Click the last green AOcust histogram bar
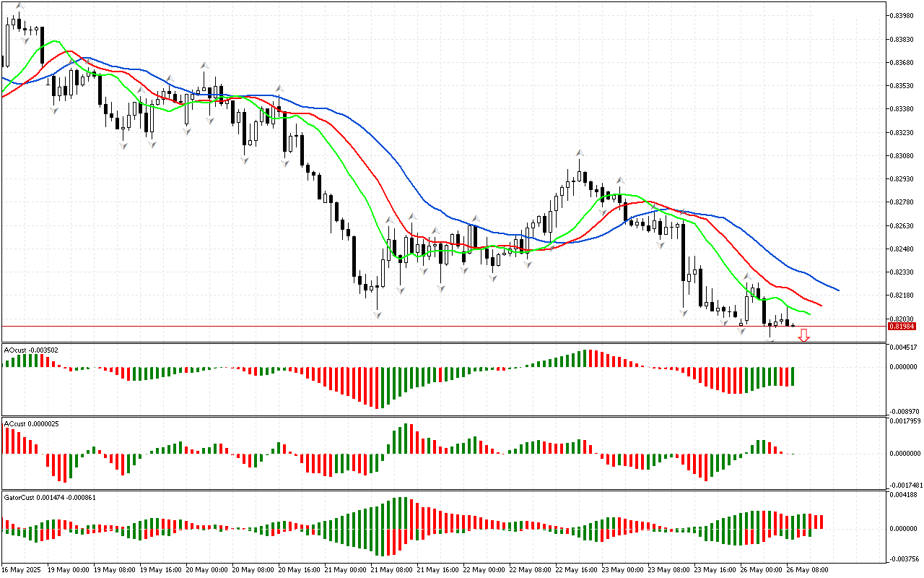This screenshot has height=578, width=924. pyautogui.click(x=792, y=376)
